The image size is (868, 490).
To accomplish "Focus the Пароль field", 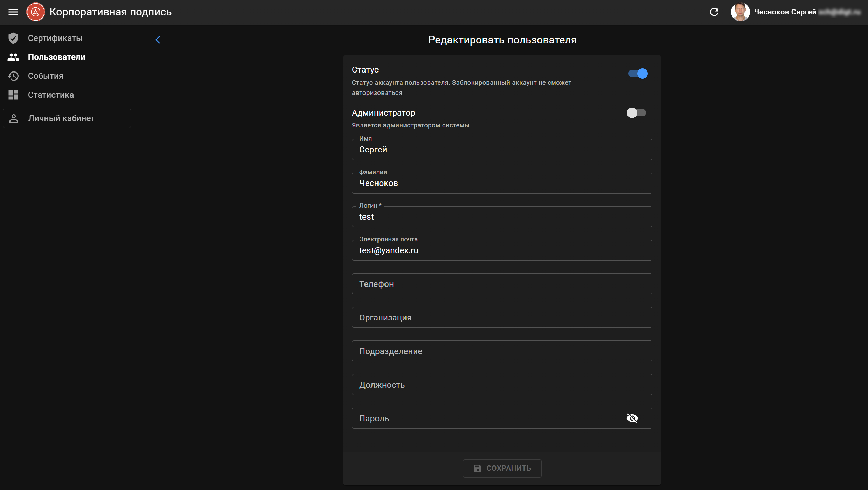I will pos(502,418).
